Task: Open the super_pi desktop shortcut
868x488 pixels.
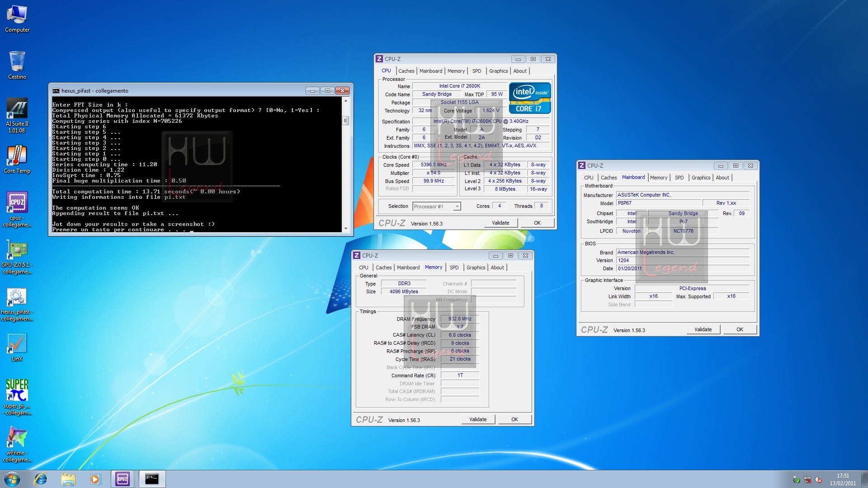Action: (x=17, y=398)
